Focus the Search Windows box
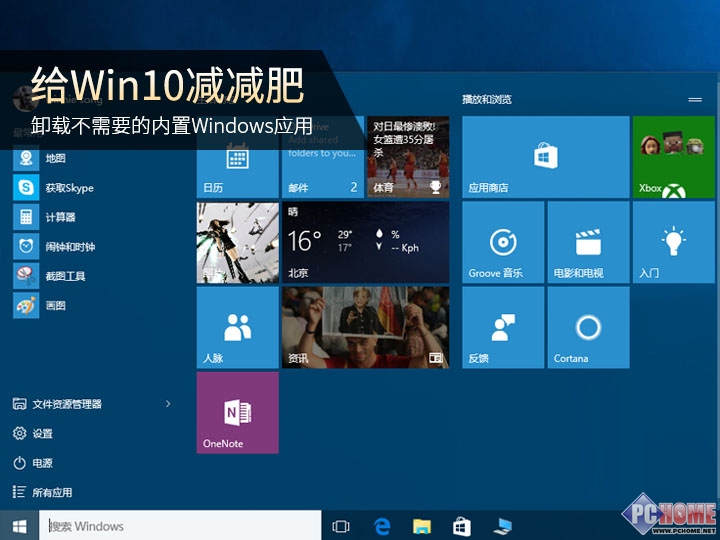The width and height of the screenshot is (720, 540). click(x=180, y=526)
